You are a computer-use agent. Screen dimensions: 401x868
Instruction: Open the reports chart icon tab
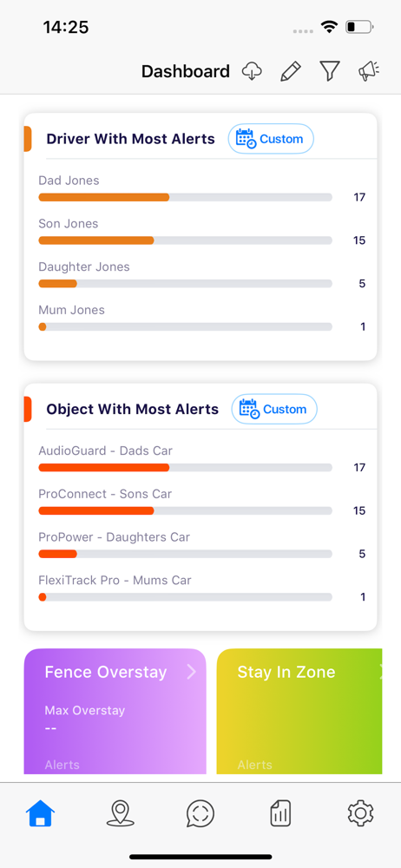click(281, 814)
